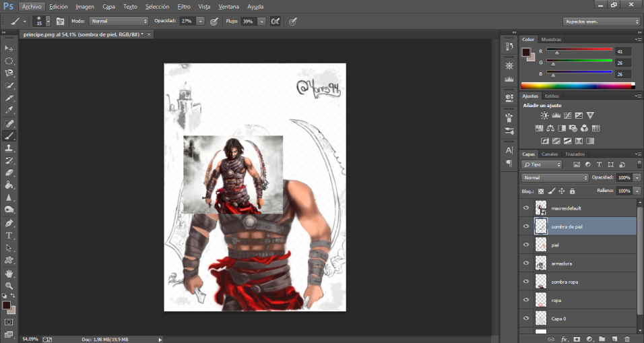Image resolution: width=644 pixels, height=343 pixels.
Task: Open the brush Modo dropdown
Action: point(119,22)
